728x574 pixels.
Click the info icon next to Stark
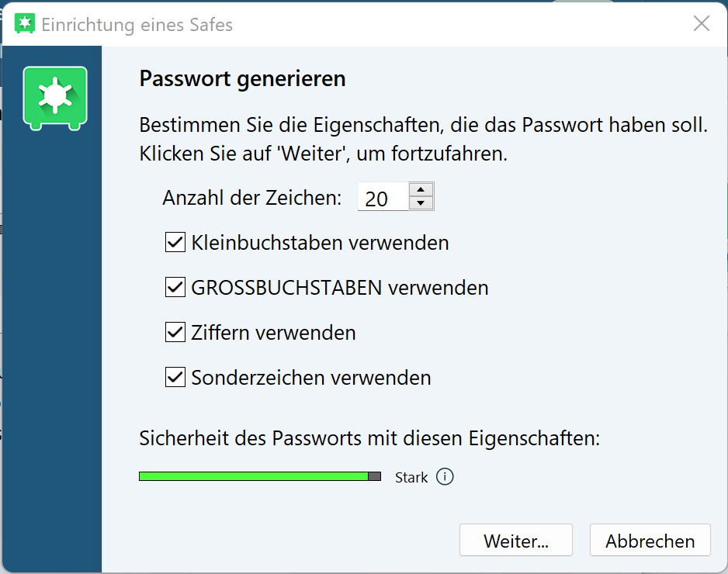click(x=445, y=477)
